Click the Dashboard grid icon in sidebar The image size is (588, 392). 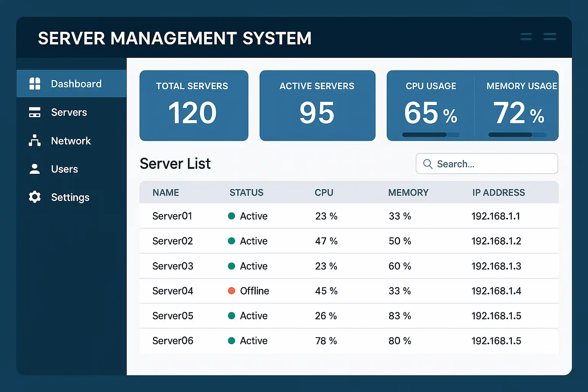pos(35,83)
